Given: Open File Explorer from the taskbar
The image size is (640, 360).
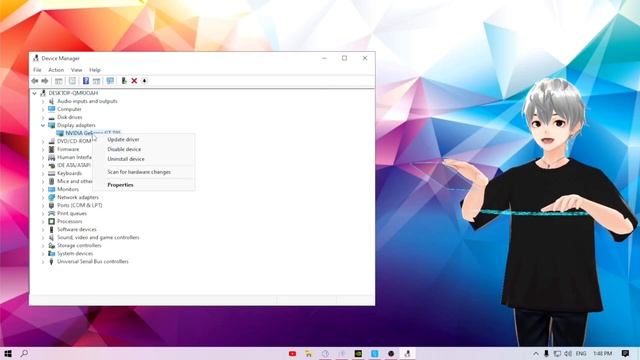Looking at the screenshot, I should pyautogui.click(x=309, y=353).
